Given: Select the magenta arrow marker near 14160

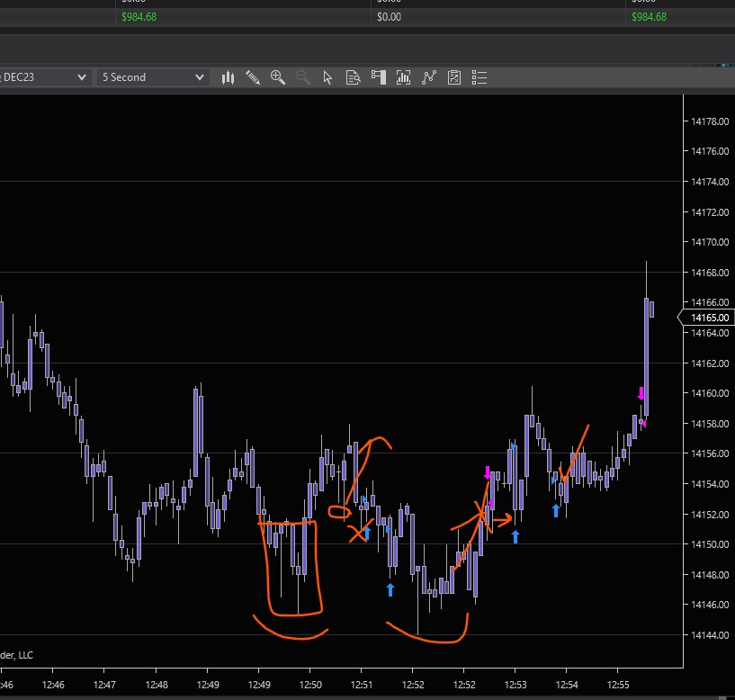Looking at the screenshot, I should tap(641, 393).
